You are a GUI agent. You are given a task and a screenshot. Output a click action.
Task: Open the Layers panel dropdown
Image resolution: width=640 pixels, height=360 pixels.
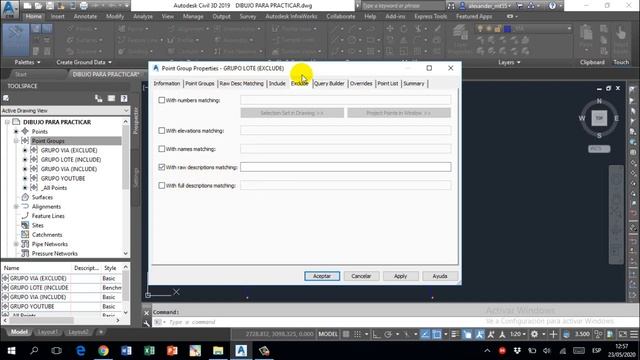click(509, 62)
